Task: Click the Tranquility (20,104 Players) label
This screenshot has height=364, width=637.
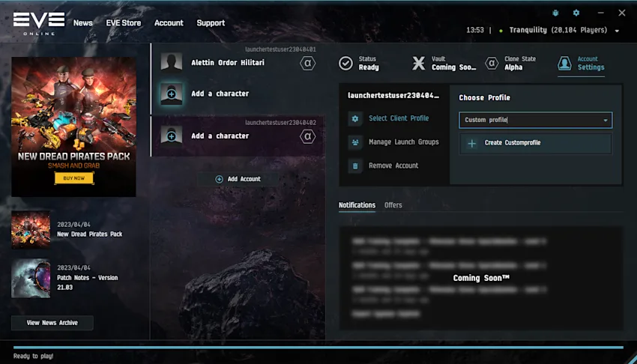Action: (x=558, y=30)
